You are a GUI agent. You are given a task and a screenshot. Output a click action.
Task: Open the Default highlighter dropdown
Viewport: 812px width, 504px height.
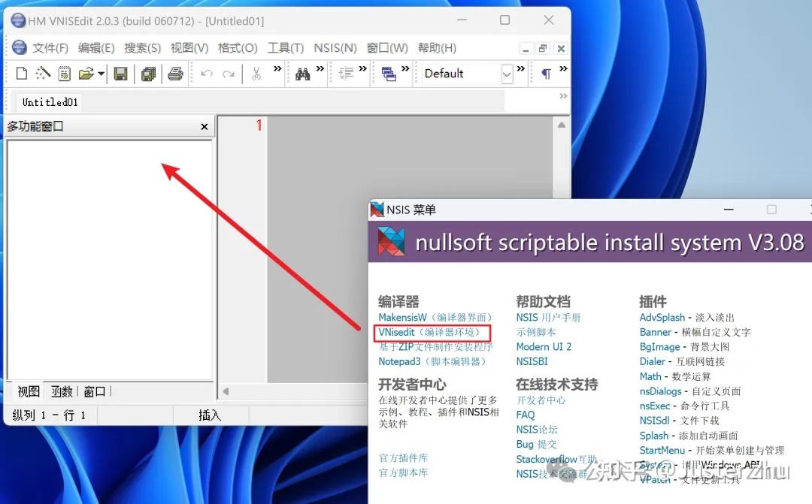[507, 74]
